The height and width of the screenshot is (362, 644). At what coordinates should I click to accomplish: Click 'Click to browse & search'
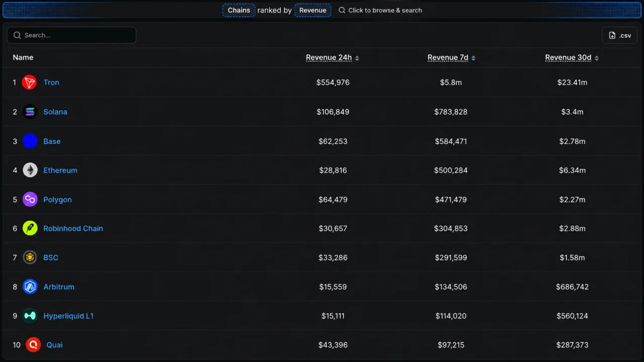(x=380, y=10)
